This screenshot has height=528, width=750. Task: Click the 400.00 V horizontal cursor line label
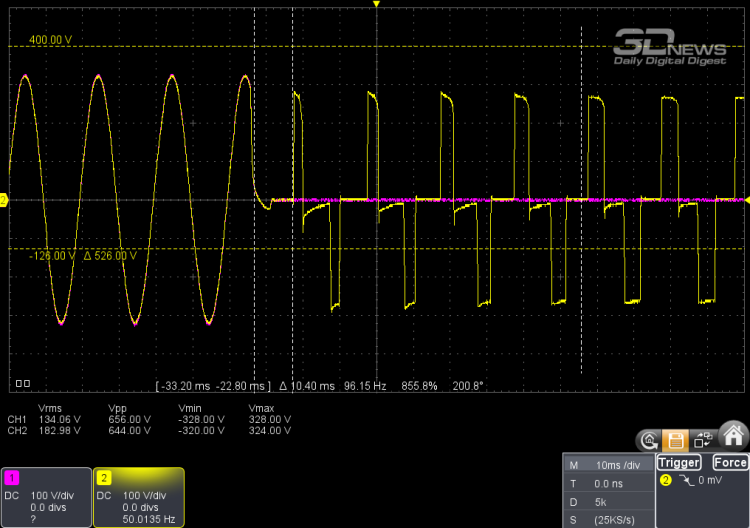[x=50, y=40]
